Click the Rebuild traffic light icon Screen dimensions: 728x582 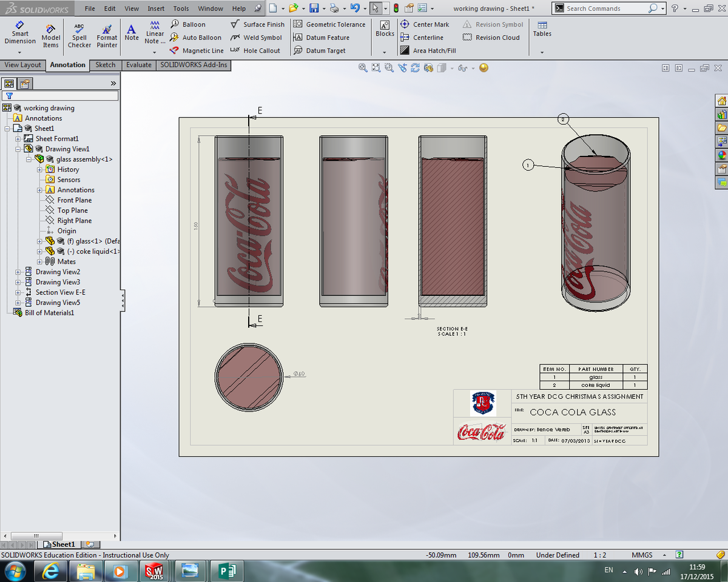pos(396,8)
